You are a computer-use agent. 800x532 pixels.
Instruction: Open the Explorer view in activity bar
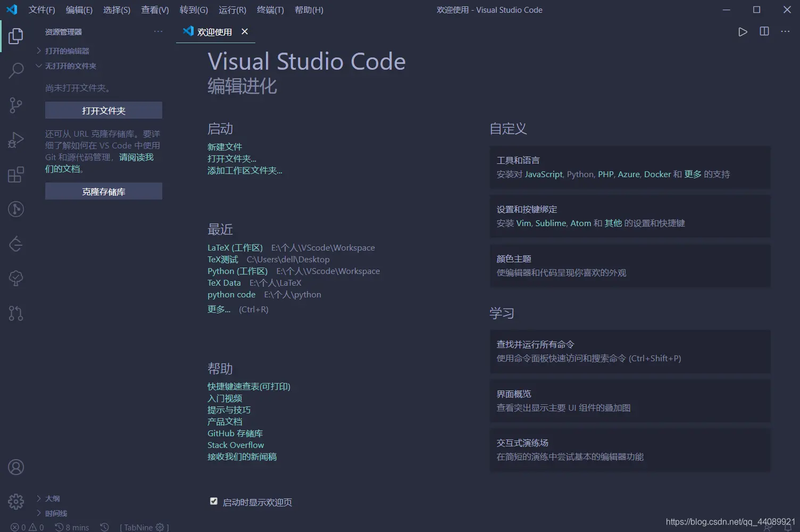click(16, 36)
